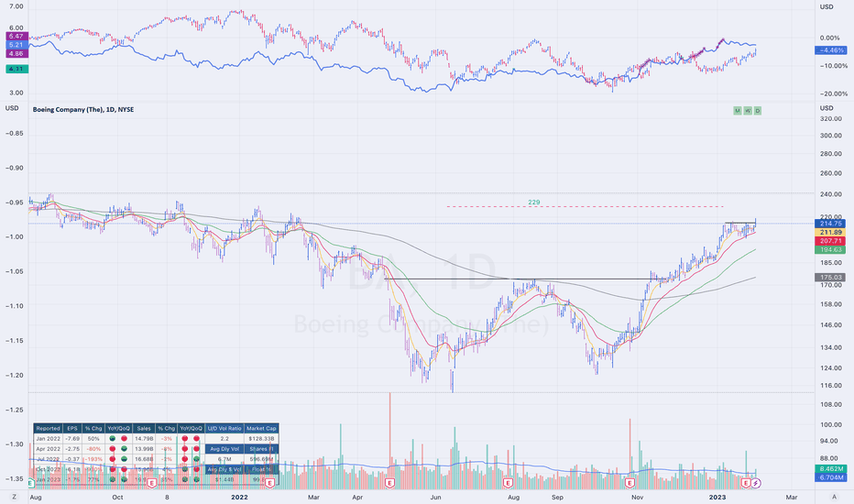Click the Jan 2022 row in earnings table
Screen dimensions: 854x504
[x=157, y=439]
